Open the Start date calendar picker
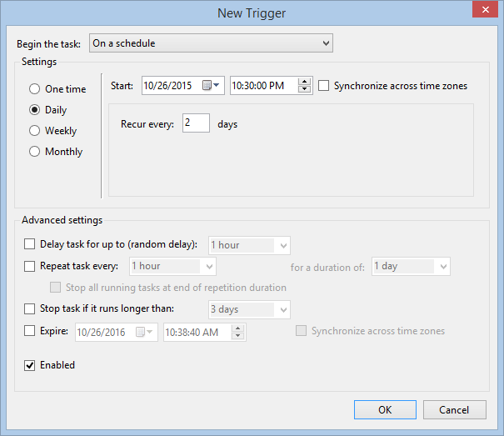The image size is (504, 436). tap(212, 85)
